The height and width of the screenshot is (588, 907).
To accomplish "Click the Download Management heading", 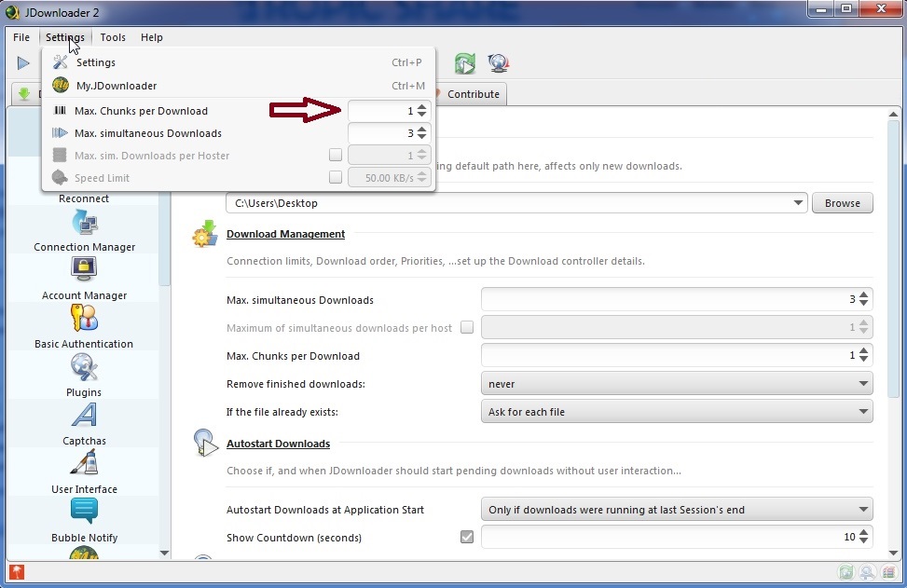I will point(286,234).
